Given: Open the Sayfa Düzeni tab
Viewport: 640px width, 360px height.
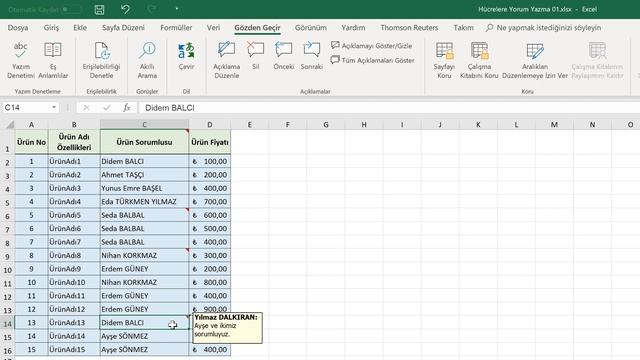Looking at the screenshot, I should tap(123, 28).
